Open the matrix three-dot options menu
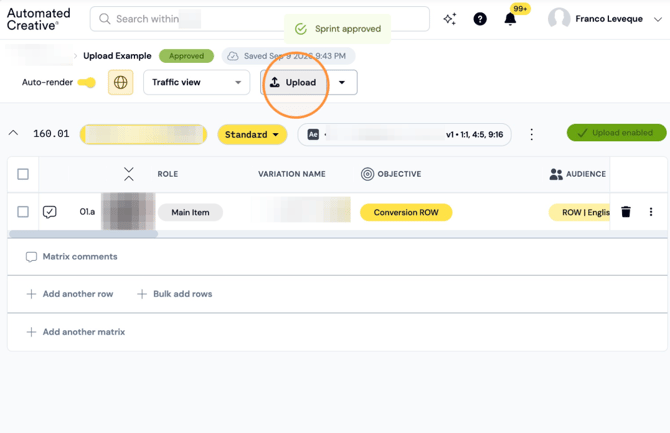 [532, 134]
